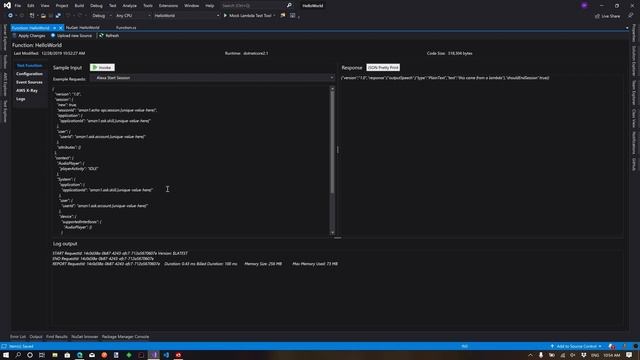This screenshot has width=640, height=360.
Task: Open the NuGet browser bottom tab
Action: pyautogui.click(x=84, y=337)
